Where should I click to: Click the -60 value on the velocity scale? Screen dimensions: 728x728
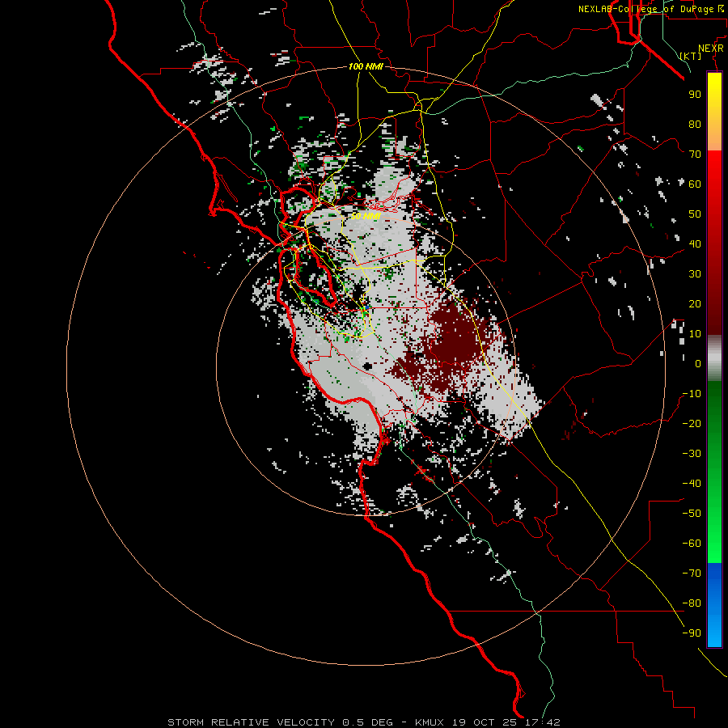pos(692,544)
